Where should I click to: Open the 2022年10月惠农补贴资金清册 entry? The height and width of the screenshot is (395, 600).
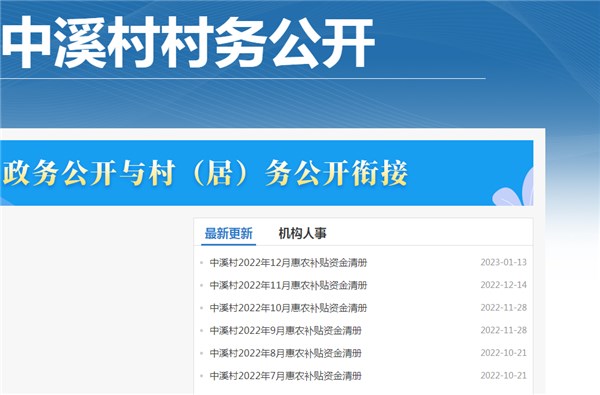click(289, 308)
